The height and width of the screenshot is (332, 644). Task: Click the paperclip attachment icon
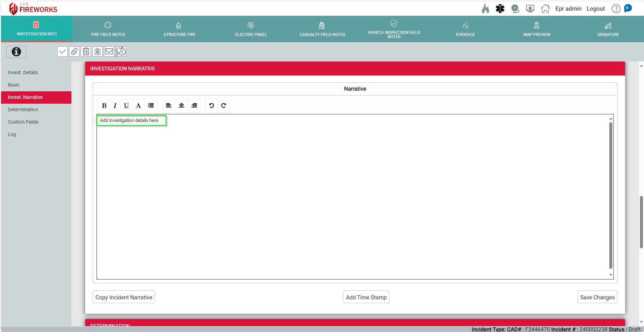pos(74,51)
